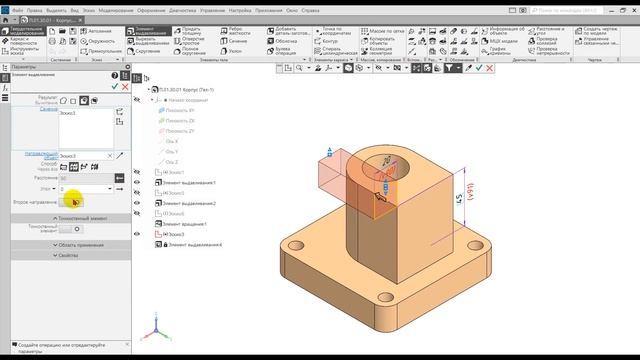
Task: Collapse the Начало координат tree node
Action: point(152,100)
